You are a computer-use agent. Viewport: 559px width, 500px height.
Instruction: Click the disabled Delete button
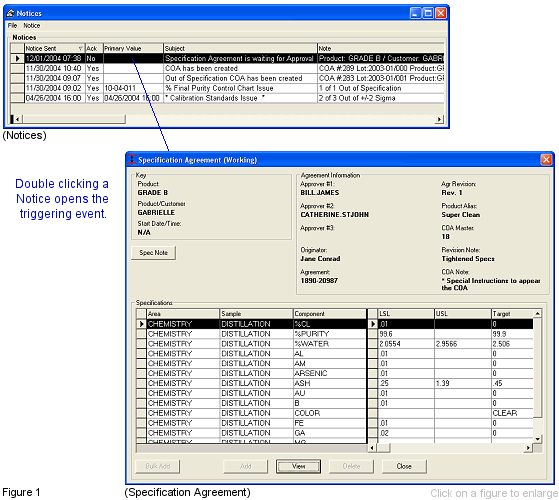click(351, 466)
